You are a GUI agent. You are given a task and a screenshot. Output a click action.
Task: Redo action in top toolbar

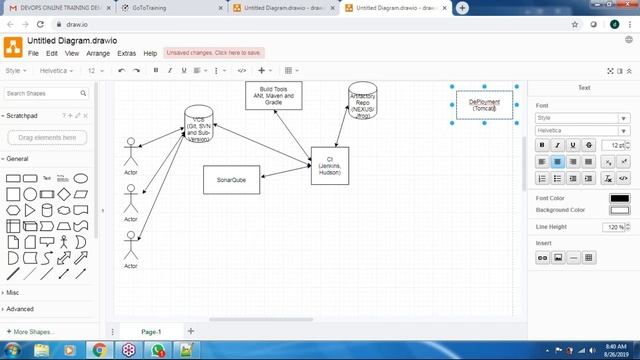pos(136,71)
